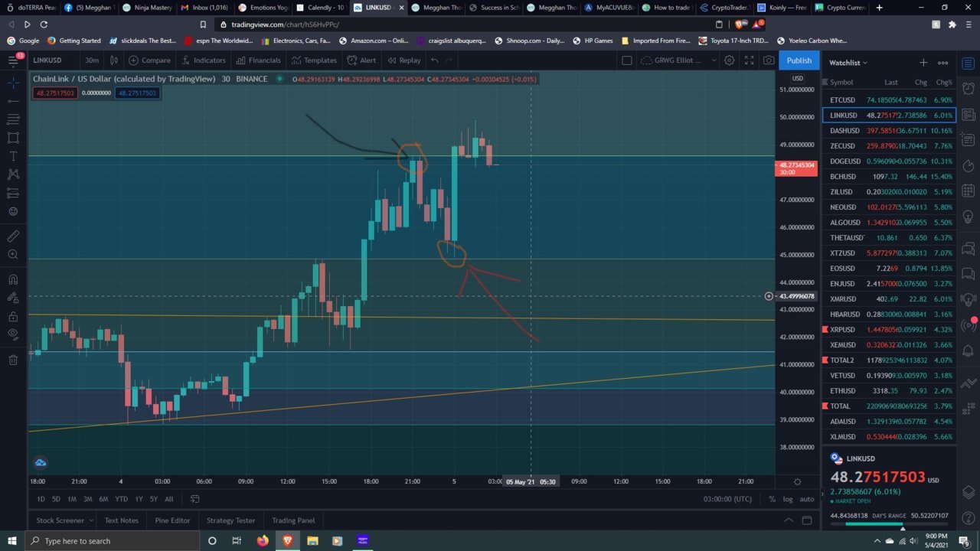Open indicator Templates menu
The width and height of the screenshot is (980, 551).
pyautogui.click(x=314, y=60)
